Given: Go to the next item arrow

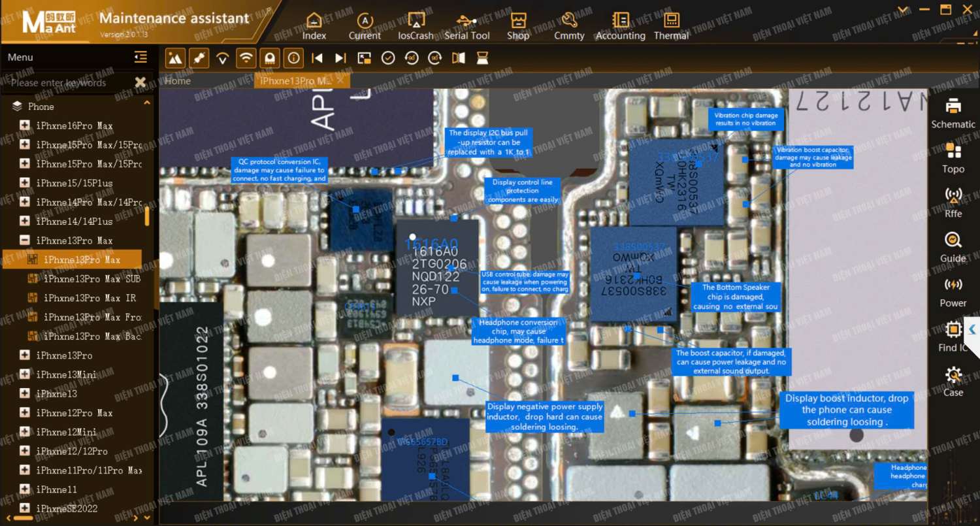Looking at the screenshot, I should [340, 58].
